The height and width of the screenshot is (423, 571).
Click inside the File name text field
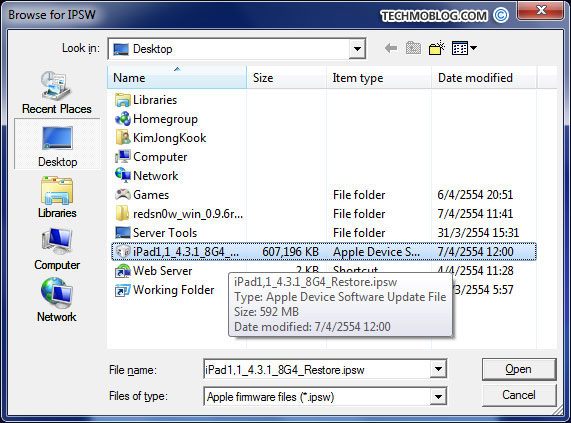(x=317, y=369)
